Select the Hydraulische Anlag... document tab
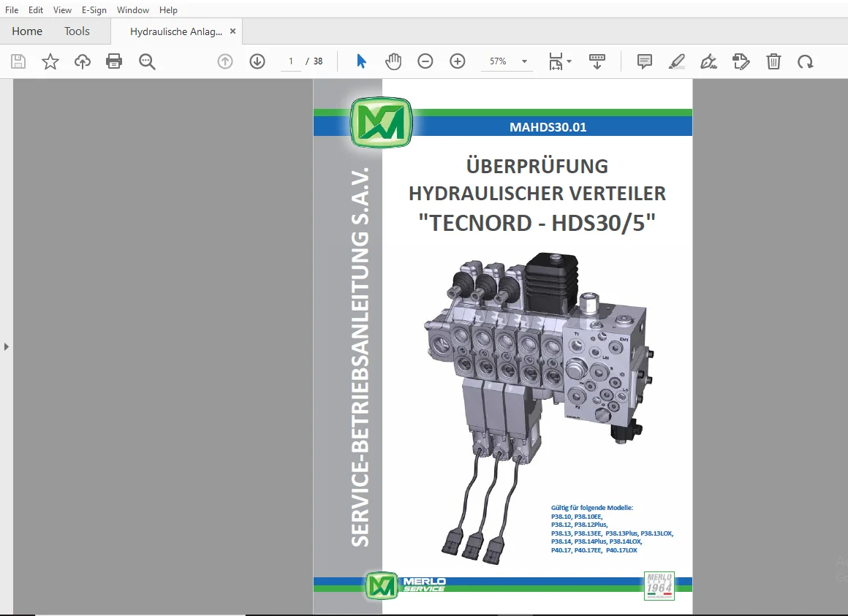The image size is (848, 616). [176, 31]
